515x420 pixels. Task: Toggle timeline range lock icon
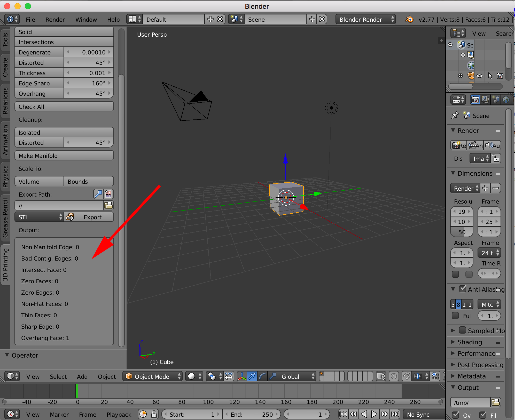[x=154, y=414]
